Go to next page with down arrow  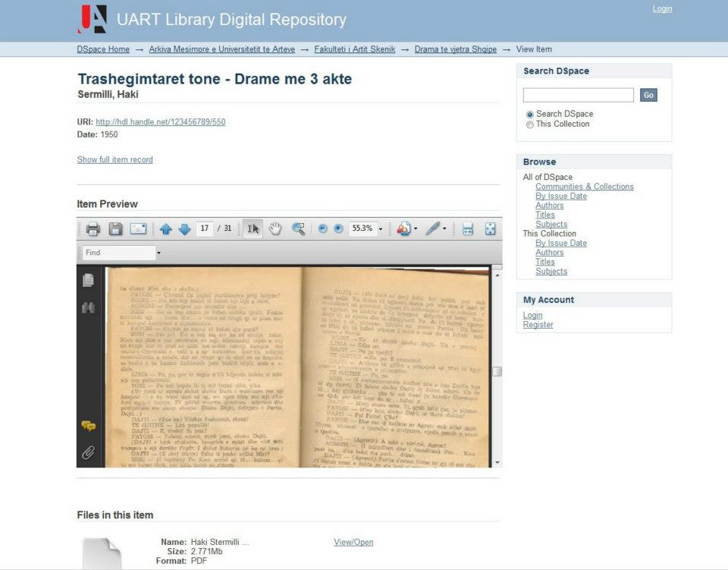click(184, 229)
